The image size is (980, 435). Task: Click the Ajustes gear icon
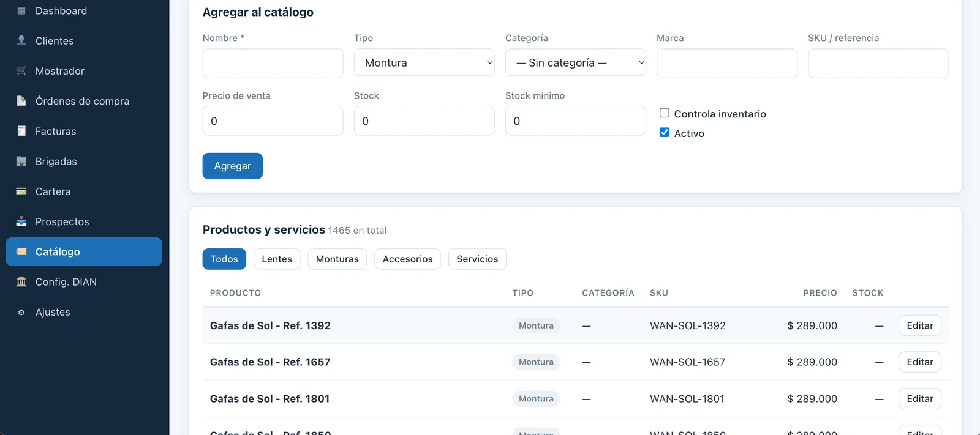(x=21, y=312)
